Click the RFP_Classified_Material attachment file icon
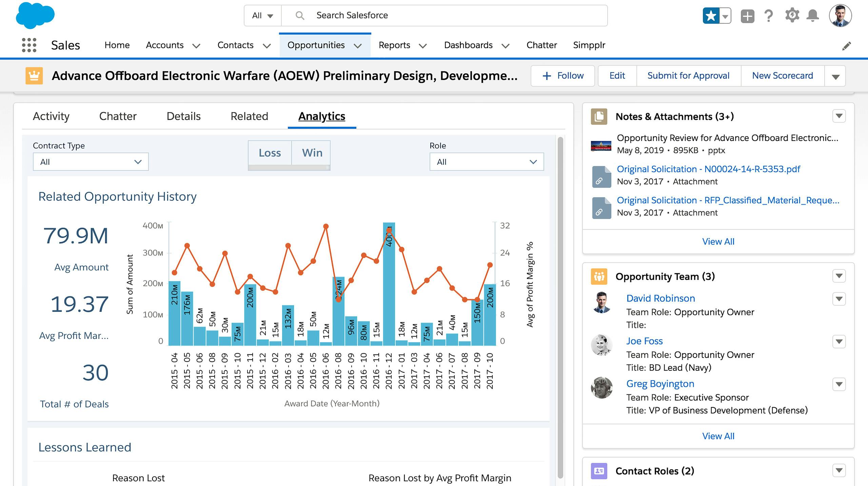The image size is (868, 486). pyautogui.click(x=601, y=208)
